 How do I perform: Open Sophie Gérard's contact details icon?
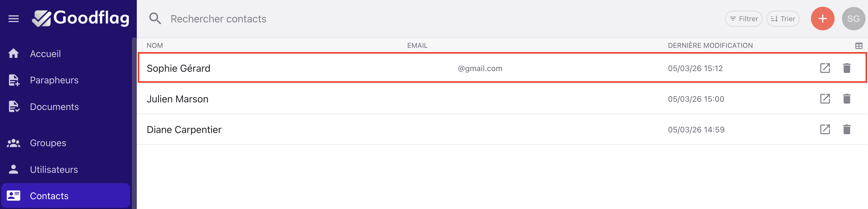(824, 68)
